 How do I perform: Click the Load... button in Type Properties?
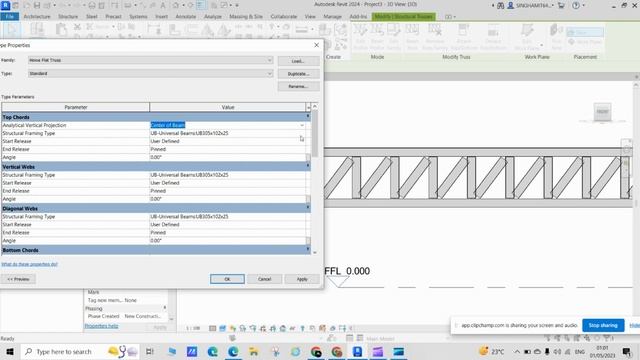[298, 61]
